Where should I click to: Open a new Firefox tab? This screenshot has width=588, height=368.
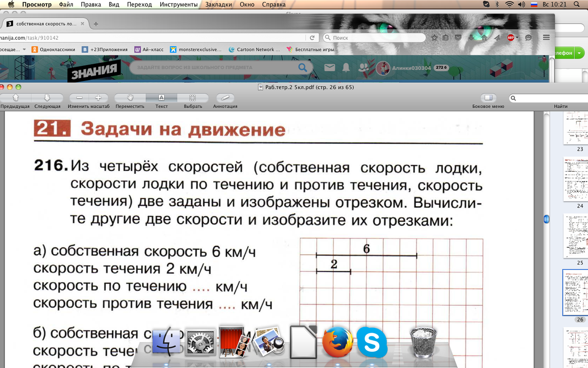(x=96, y=24)
